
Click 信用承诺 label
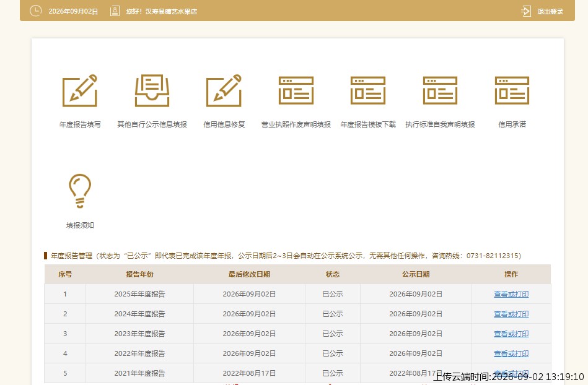512,124
